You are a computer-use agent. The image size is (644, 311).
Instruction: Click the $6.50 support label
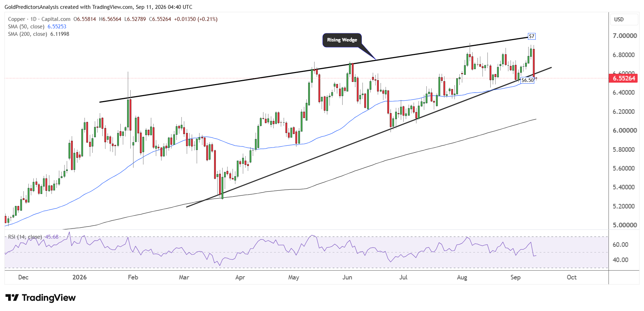[x=528, y=80]
